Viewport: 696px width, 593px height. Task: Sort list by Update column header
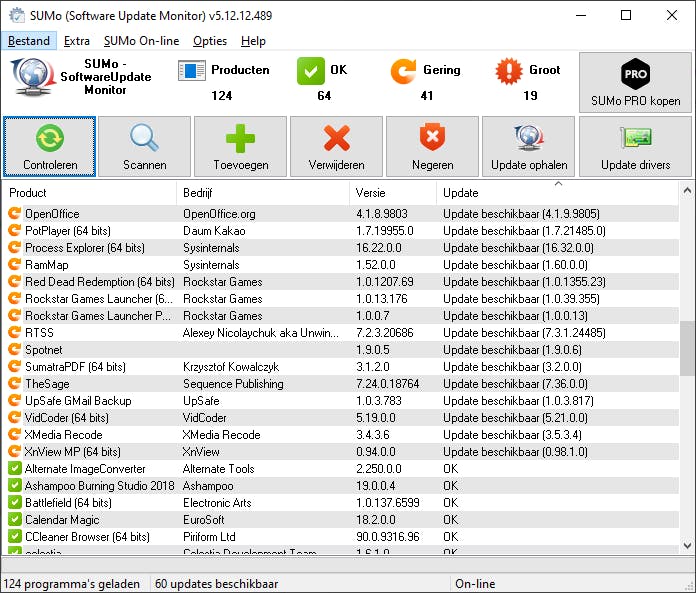pyautogui.click(x=558, y=193)
